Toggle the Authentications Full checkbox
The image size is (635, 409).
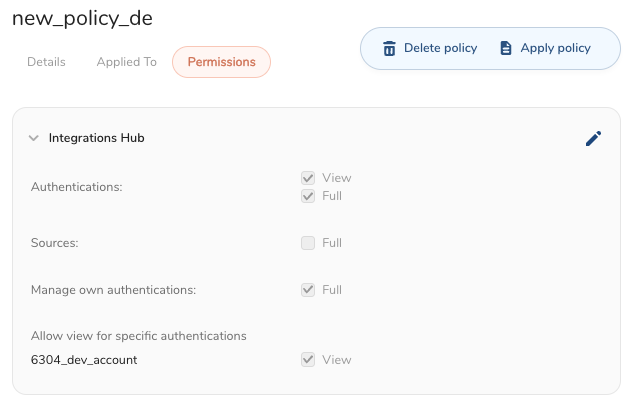(308, 196)
